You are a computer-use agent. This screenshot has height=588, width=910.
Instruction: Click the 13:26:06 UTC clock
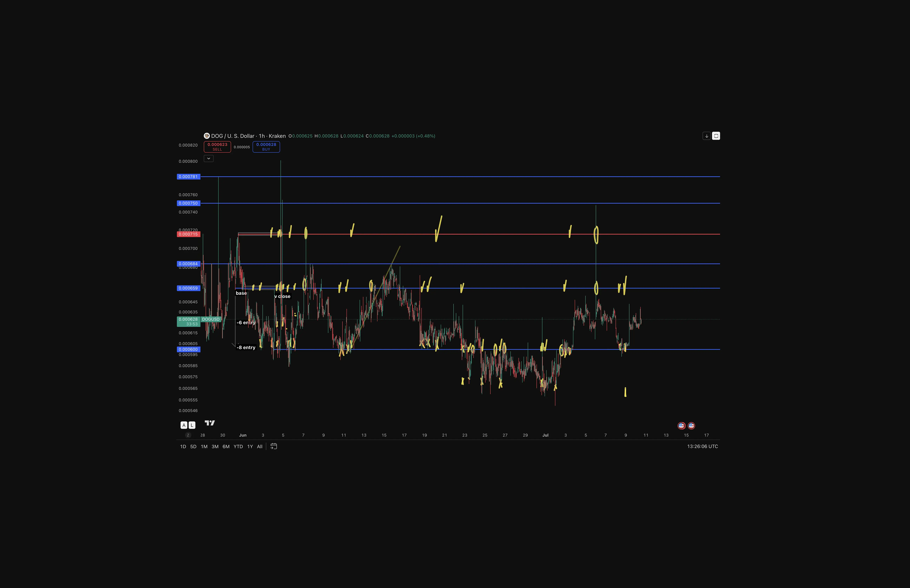[703, 446]
